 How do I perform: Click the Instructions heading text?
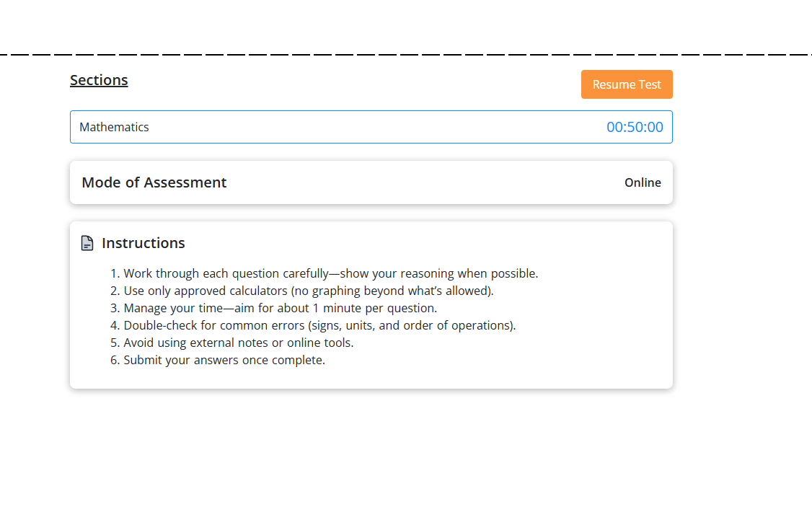pos(143,243)
